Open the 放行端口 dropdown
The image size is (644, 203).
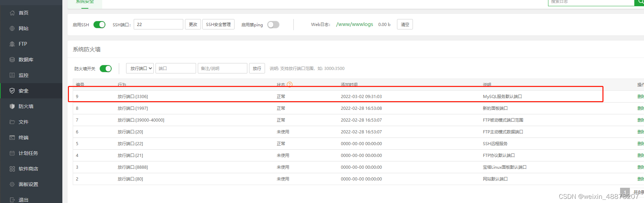140,68
